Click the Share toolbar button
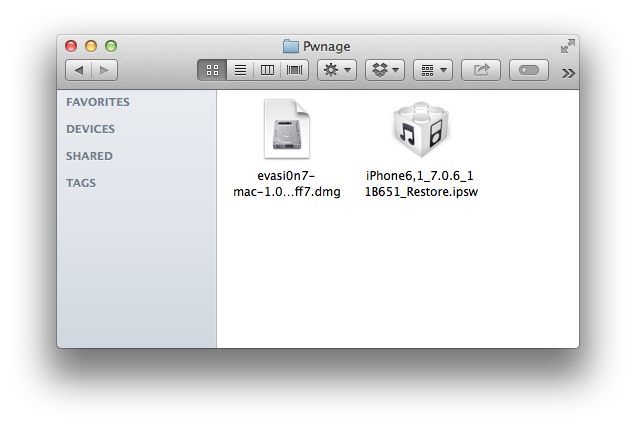636x427 pixels. (x=481, y=70)
